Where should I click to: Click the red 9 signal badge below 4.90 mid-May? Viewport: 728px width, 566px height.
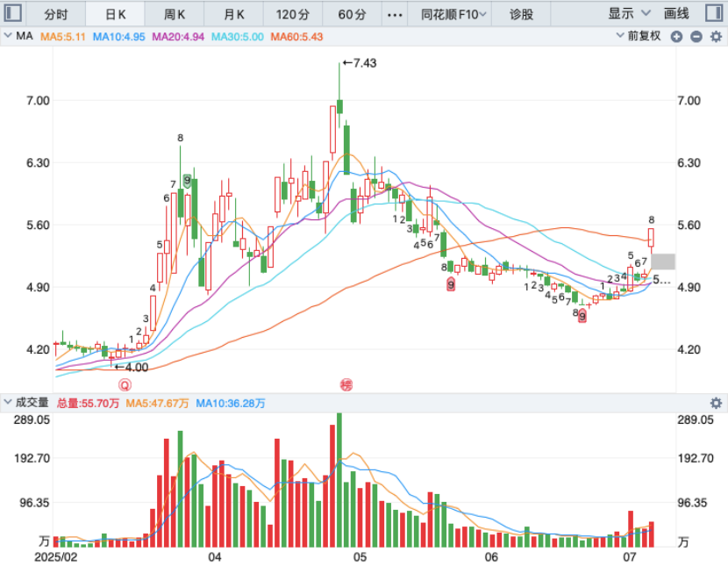(451, 284)
